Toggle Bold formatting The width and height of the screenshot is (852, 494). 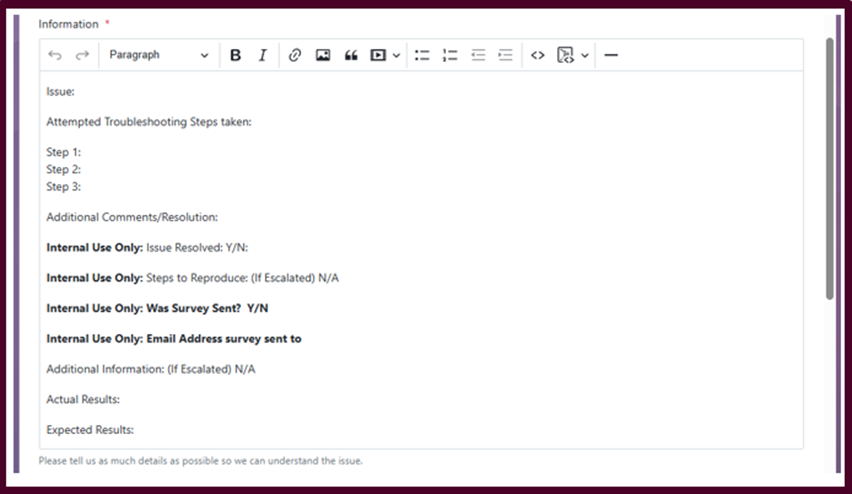pos(235,56)
